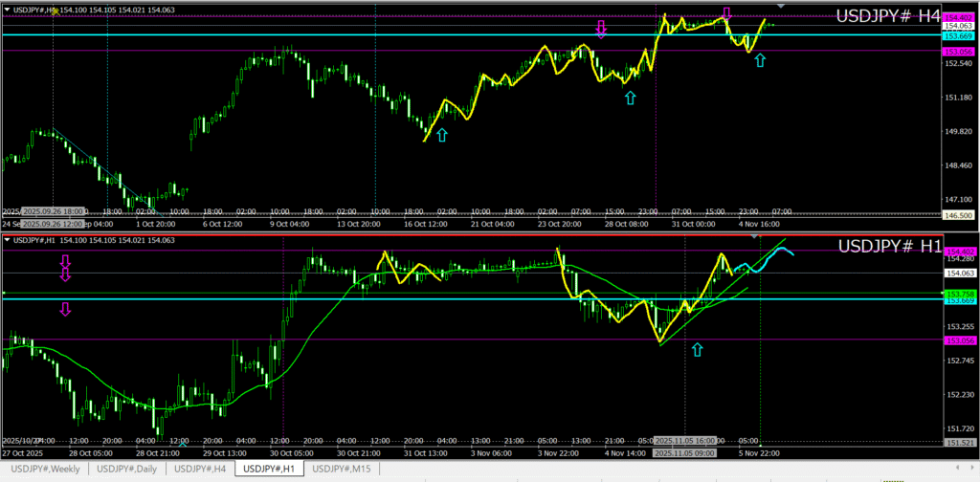The image size is (980, 482).
Task: Click the H1 chart shift triangle marker
Action: pyautogui.click(x=756, y=236)
